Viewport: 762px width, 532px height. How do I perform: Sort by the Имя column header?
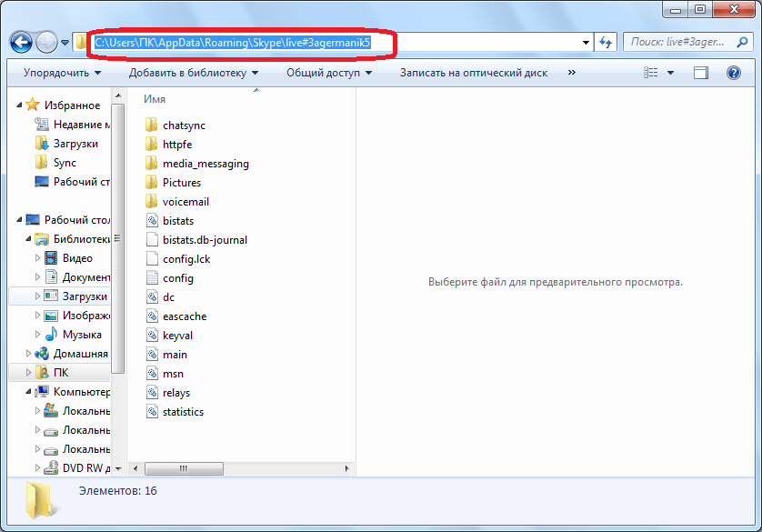(155, 98)
